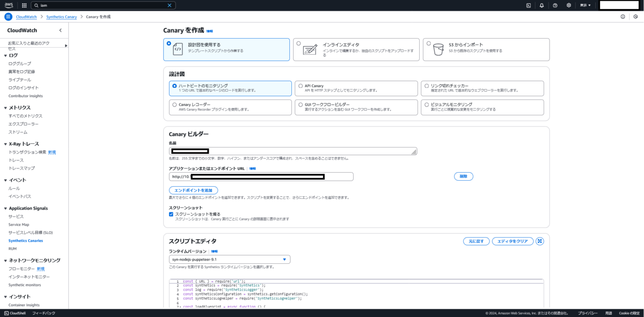
Task: Open ライブテール in the sidebar
Action: click(x=19, y=79)
